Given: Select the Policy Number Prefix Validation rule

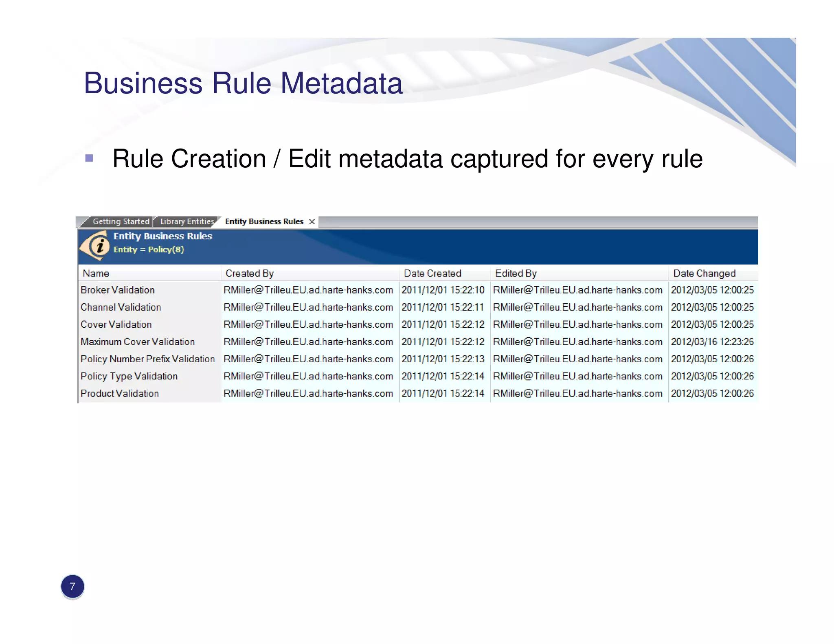Looking at the screenshot, I should click(x=148, y=359).
